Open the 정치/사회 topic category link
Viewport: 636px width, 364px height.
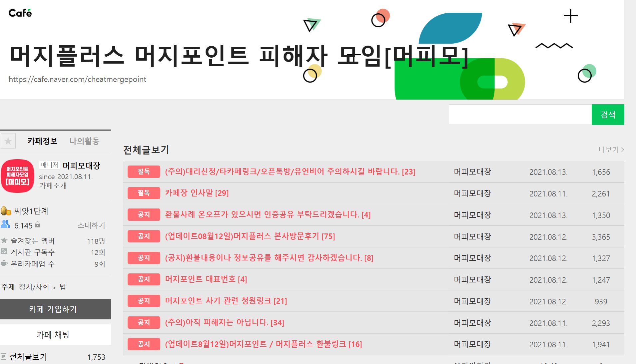(34, 287)
